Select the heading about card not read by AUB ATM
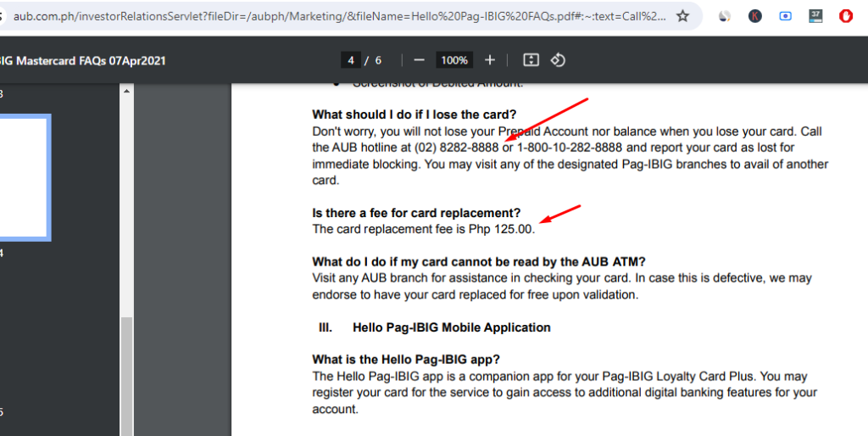 point(479,261)
